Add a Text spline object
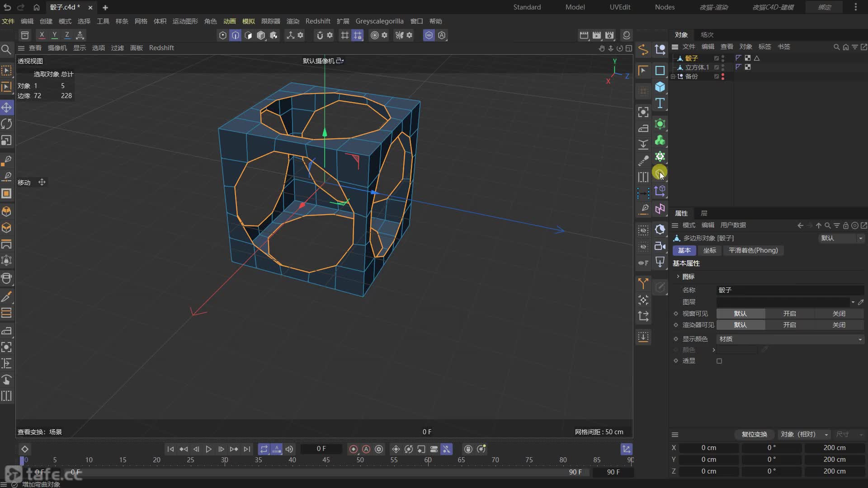868x488 pixels. 660,103
